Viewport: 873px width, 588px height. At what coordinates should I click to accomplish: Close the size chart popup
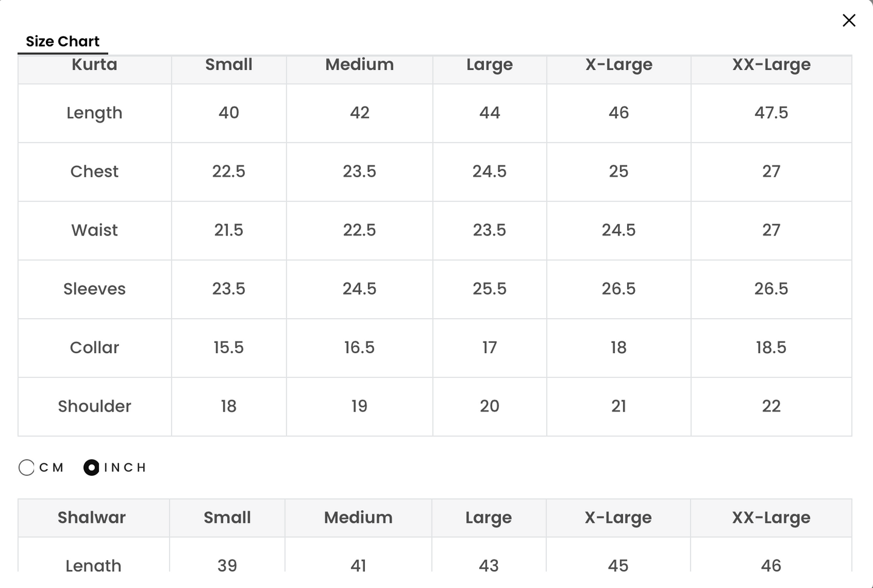coord(849,21)
